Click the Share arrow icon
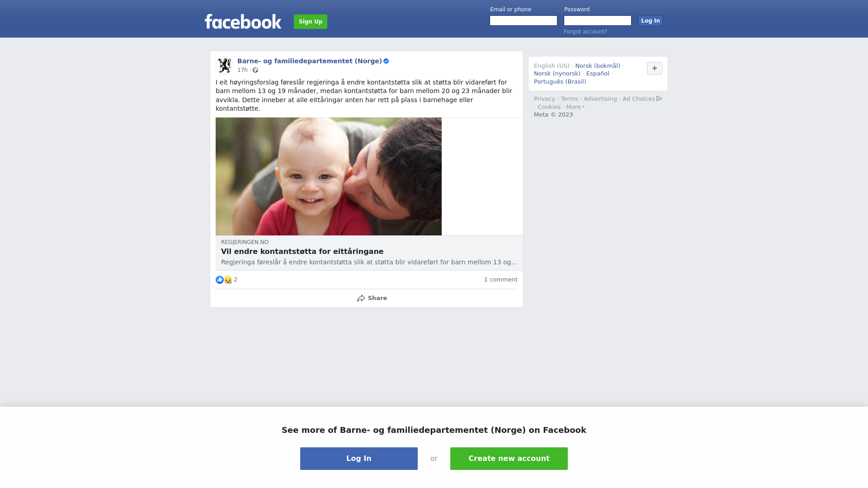Viewport: 868px width, 488px height. (x=361, y=298)
